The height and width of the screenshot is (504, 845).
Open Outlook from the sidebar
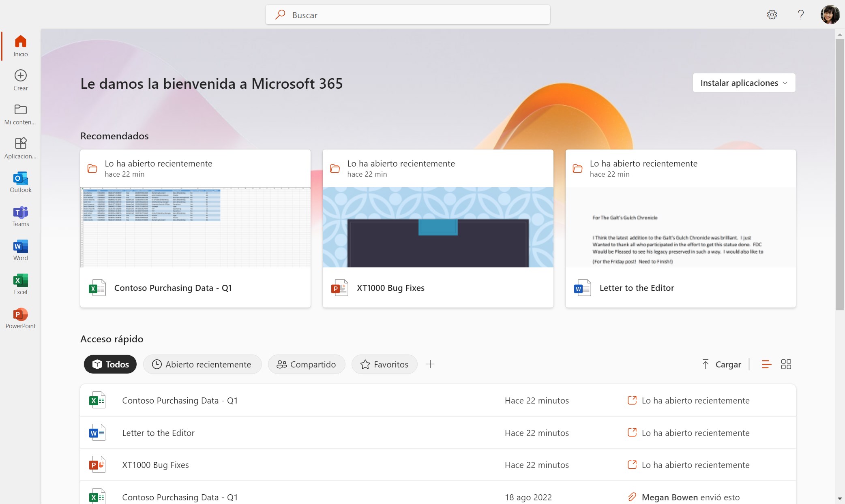(20, 182)
